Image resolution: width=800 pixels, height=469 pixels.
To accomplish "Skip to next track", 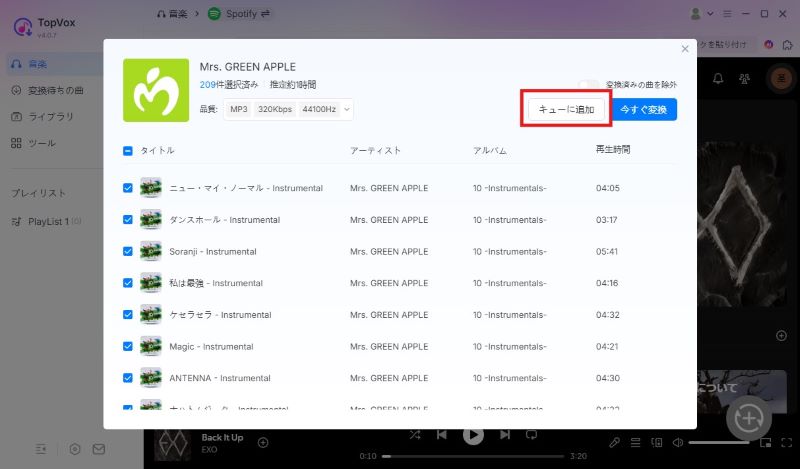I will (505, 435).
